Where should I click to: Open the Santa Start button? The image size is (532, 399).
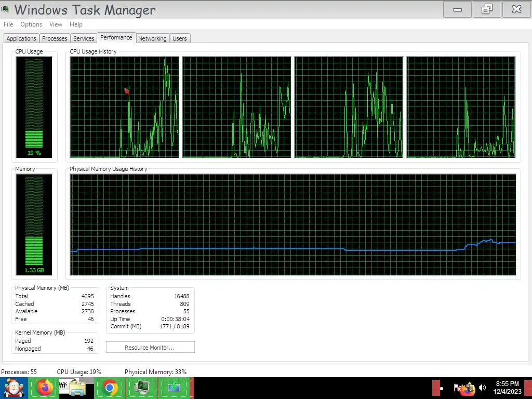coord(13,388)
